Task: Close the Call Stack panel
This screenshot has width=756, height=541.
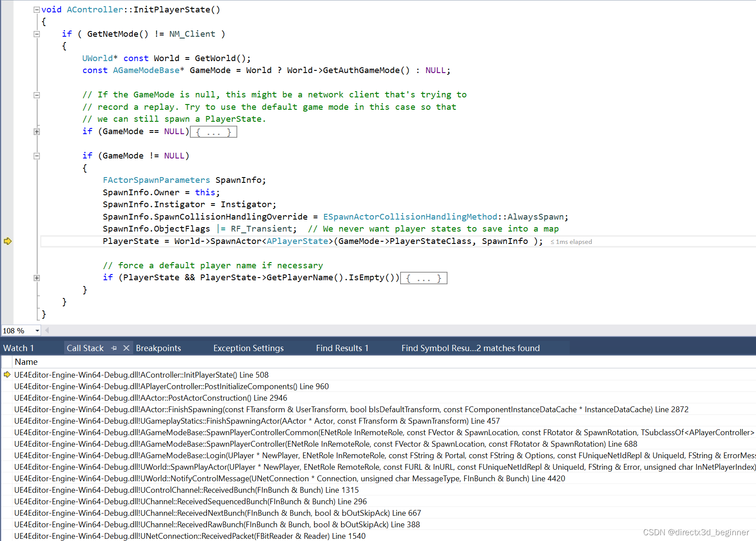Action: point(126,348)
